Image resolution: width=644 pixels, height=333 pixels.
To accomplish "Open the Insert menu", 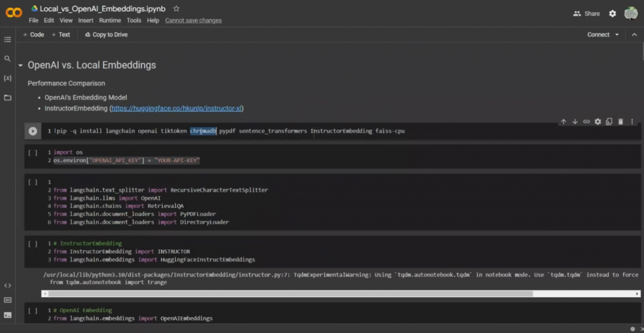I will click(x=86, y=21).
